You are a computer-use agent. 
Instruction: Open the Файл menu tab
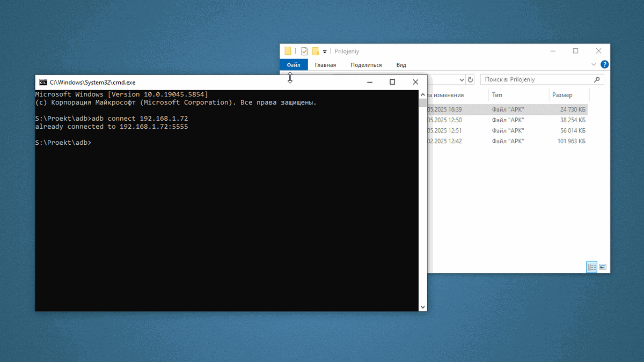(294, 65)
